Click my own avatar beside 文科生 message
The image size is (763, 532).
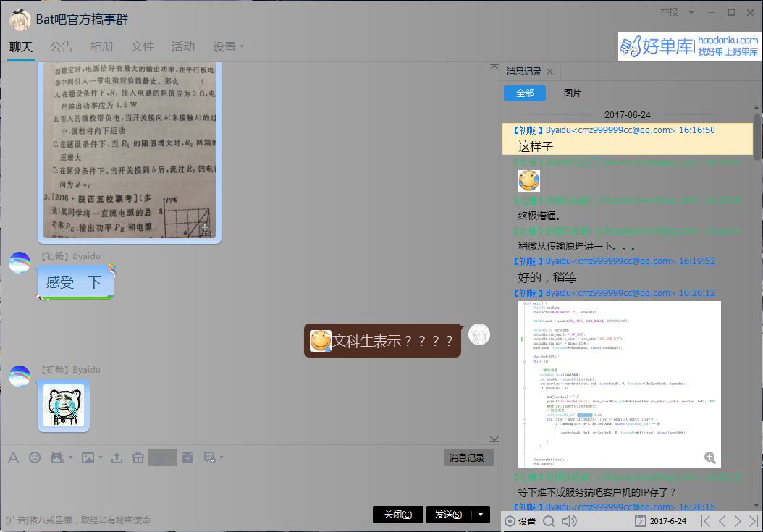click(x=479, y=334)
